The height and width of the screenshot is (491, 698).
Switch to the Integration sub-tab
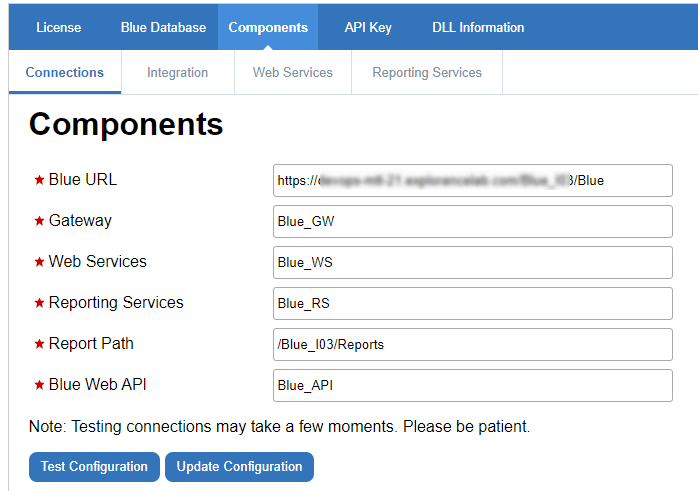pos(178,72)
